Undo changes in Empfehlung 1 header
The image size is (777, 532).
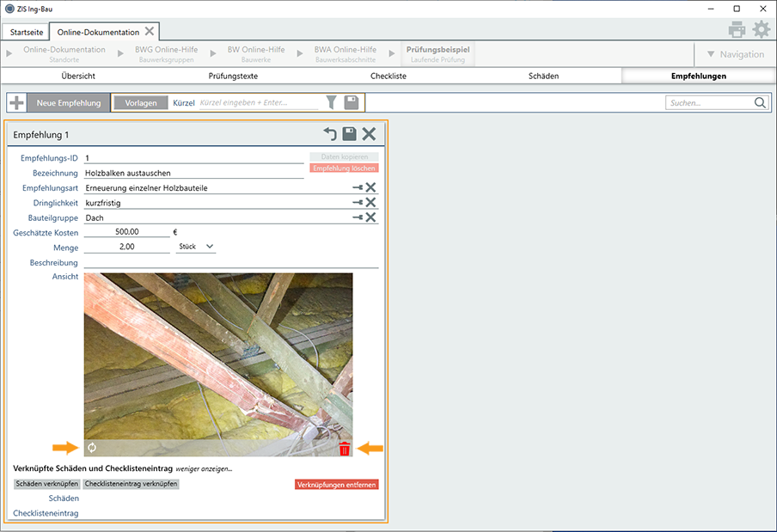point(330,134)
